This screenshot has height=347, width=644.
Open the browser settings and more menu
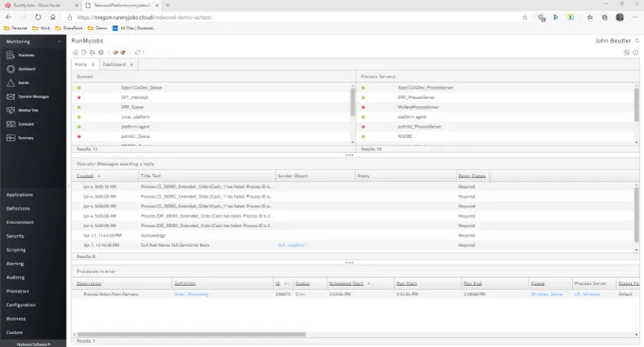pyautogui.click(x=635, y=17)
